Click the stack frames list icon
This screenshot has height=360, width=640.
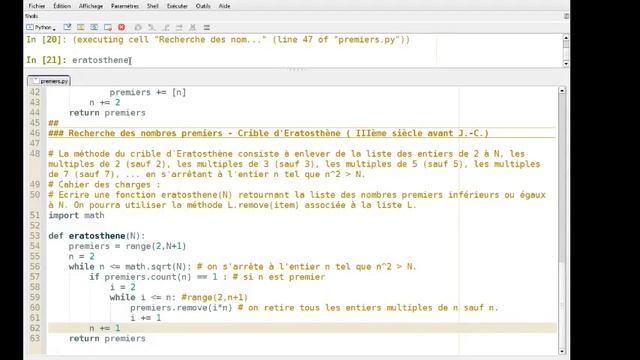207,27
